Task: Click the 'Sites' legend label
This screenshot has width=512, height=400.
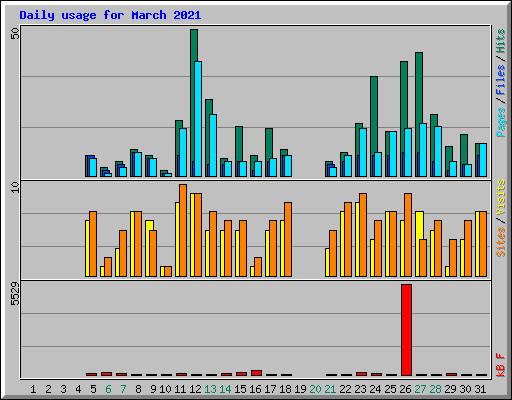Action: (x=501, y=241)
